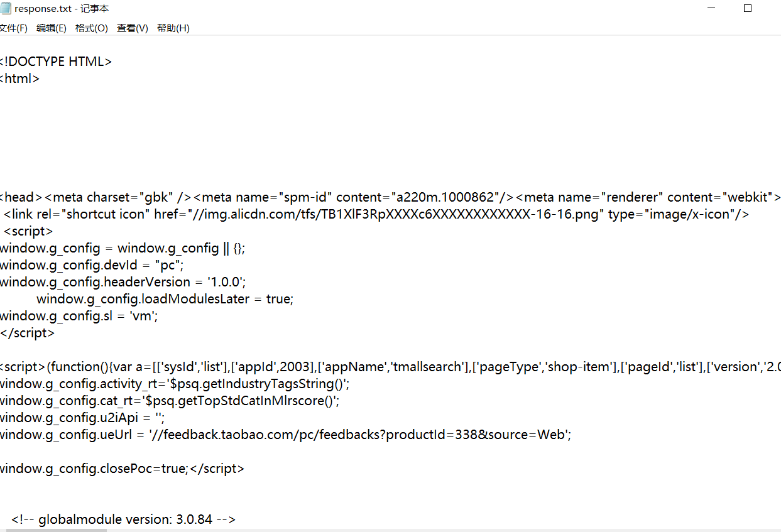Open the 查看(V) menu
Screen dimensions: 781x532
pyautogui.click(x=133, y=28)
